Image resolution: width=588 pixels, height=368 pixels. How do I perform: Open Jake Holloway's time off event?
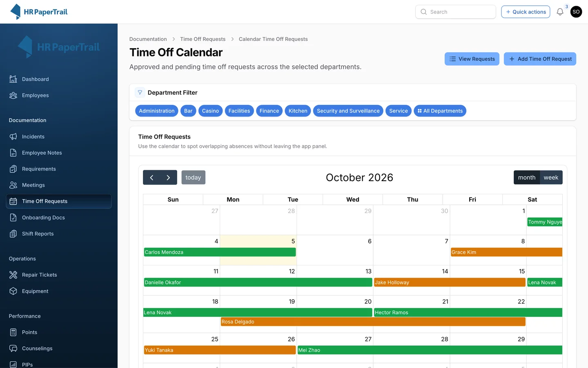[450, 283]
